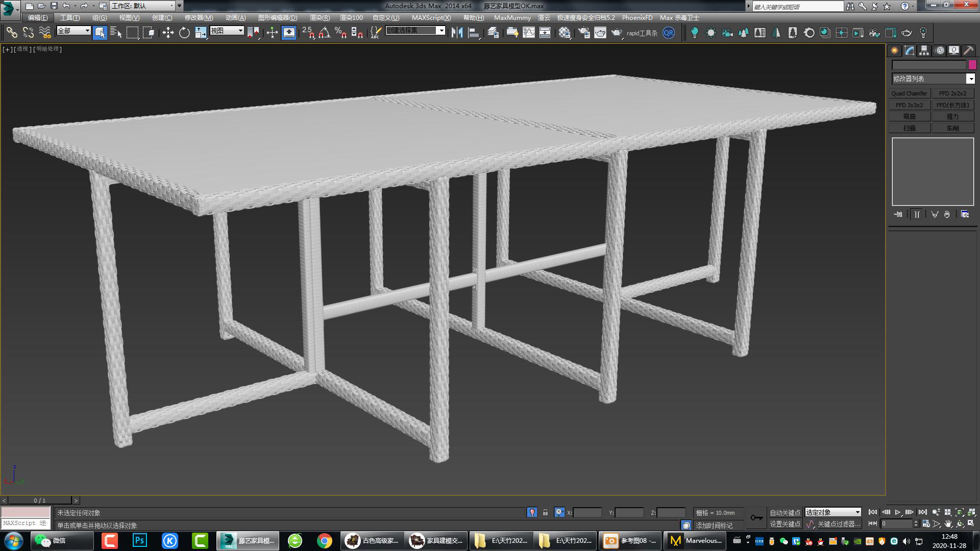Activate the Select and Rotate tool

[x=184, y=32]
